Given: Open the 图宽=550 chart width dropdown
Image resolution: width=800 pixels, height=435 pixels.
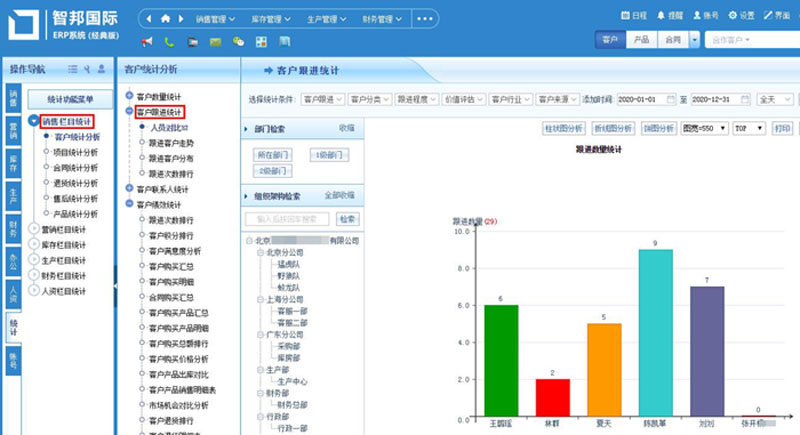Looking at the screenshot, I should click(703, 128).
